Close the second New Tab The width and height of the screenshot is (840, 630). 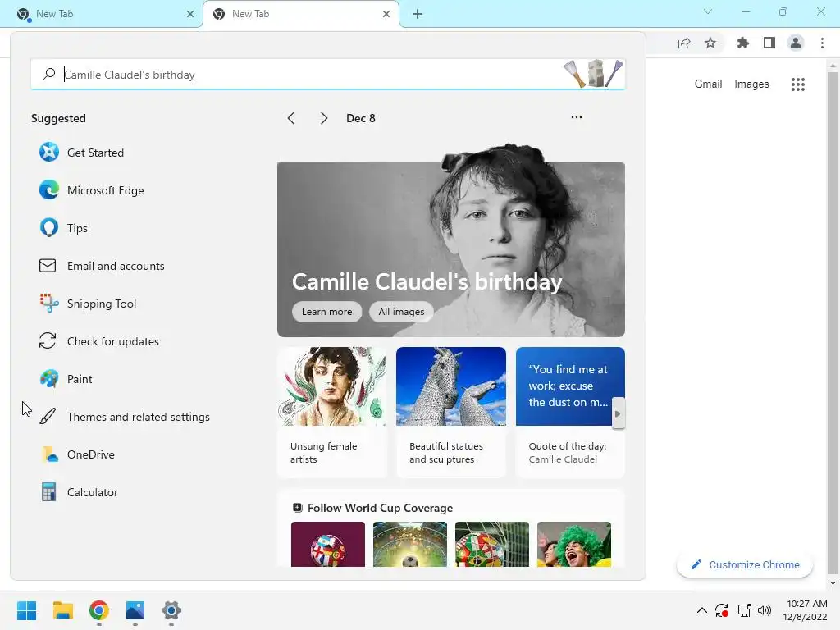[386, 14]
